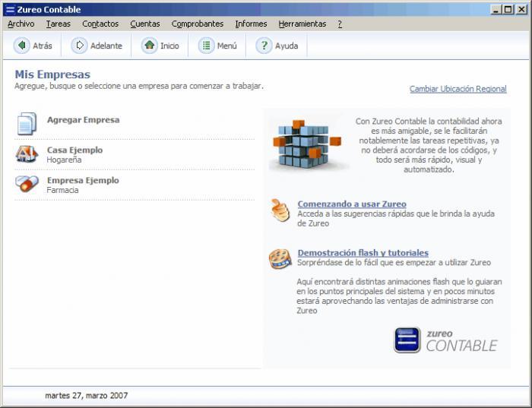
Task: Click the Inicio house icon
Action: (x=149, y=46)
